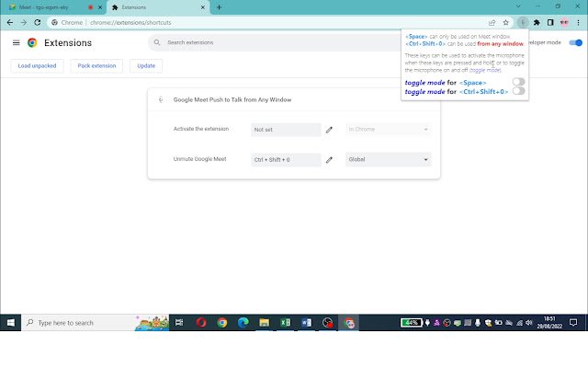Image resolution: width=588 pixels, height=368 pixels.
Task: Launch Opera from the taskbar
Action: click(201, 323)
